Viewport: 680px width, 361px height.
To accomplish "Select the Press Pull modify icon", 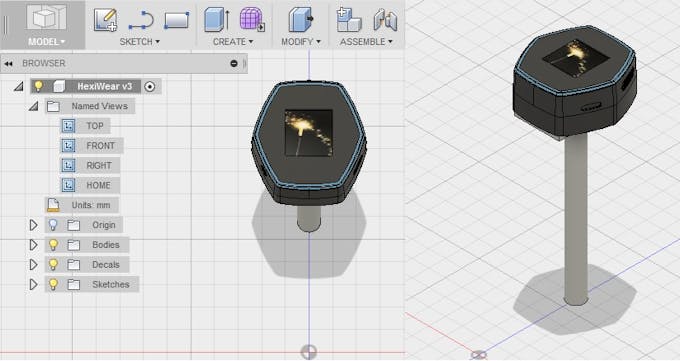I will 301,20.
